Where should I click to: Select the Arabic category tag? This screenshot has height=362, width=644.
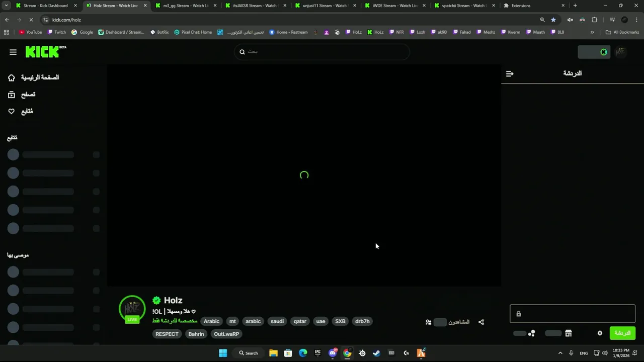click(211, 321)
